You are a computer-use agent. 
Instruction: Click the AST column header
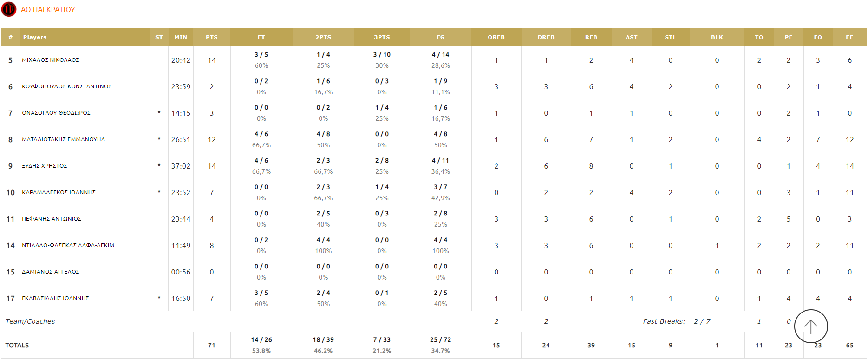pos(631,37)
